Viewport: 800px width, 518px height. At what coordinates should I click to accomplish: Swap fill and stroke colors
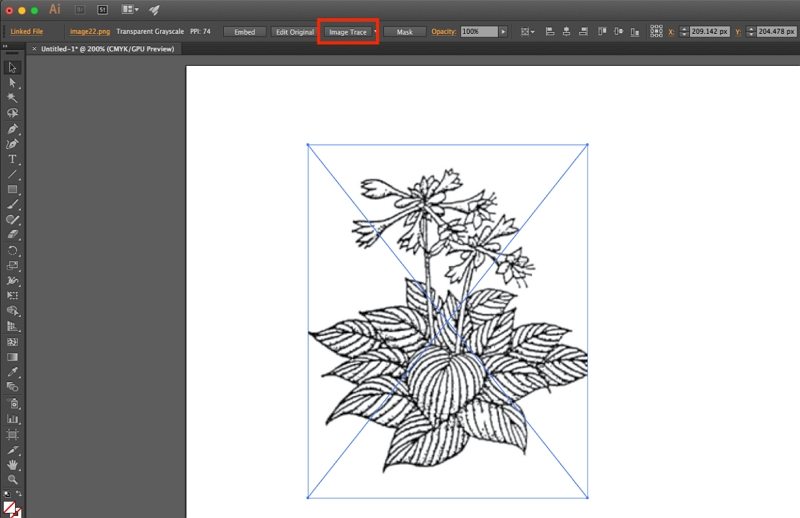(x=20, y=494)
